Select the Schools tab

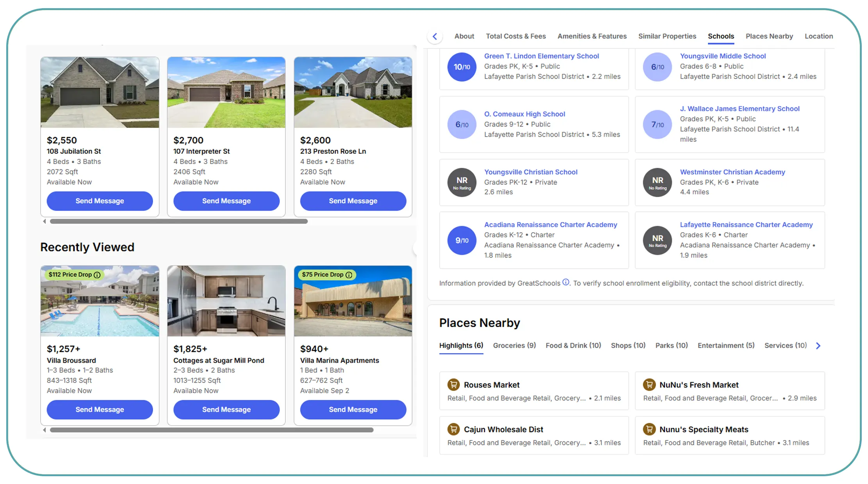(x=721, y=36)
